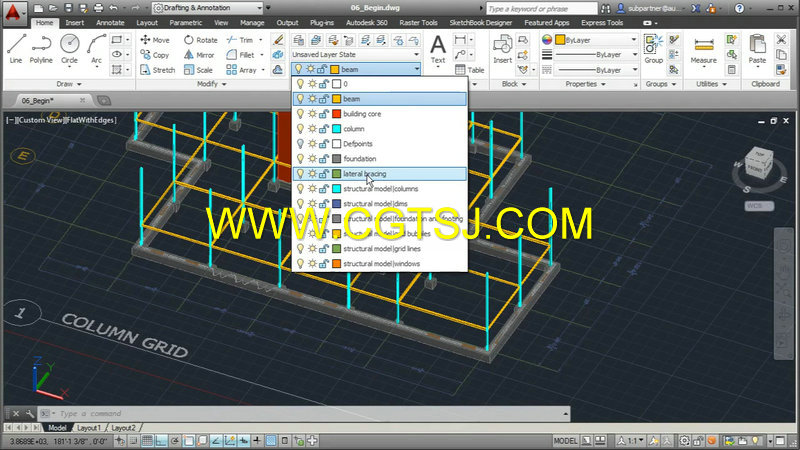
Task: Click the Measure tool
Action: coord(704,49)
